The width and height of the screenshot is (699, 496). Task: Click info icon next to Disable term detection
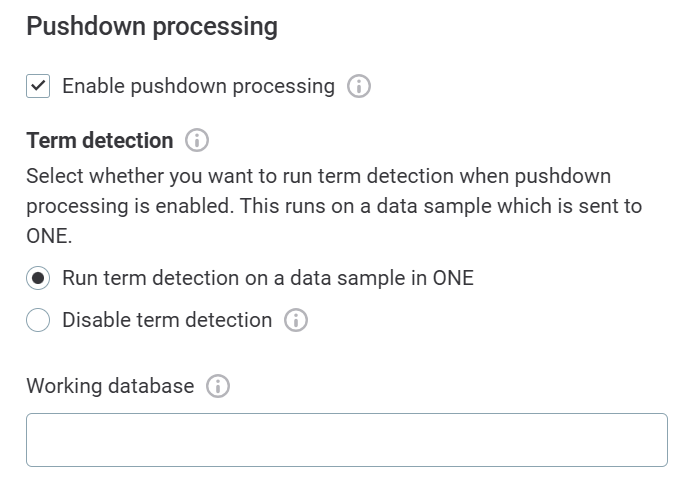pos(296,321)
